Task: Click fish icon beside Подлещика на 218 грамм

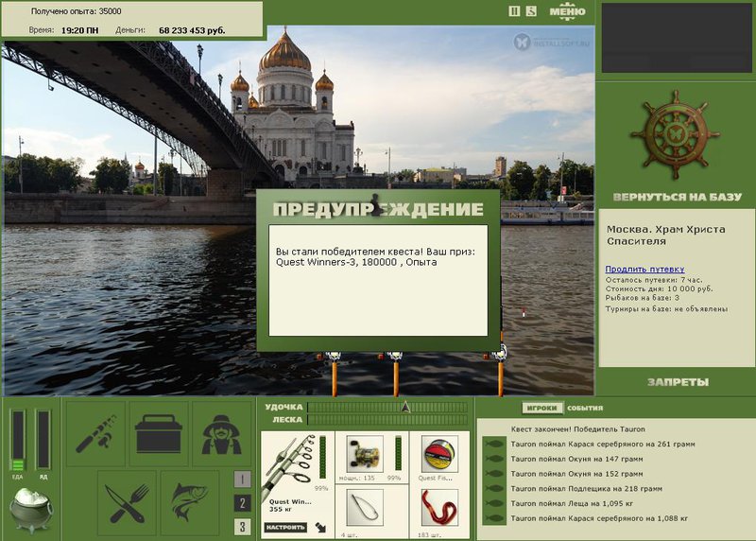Action: (494, 488)
